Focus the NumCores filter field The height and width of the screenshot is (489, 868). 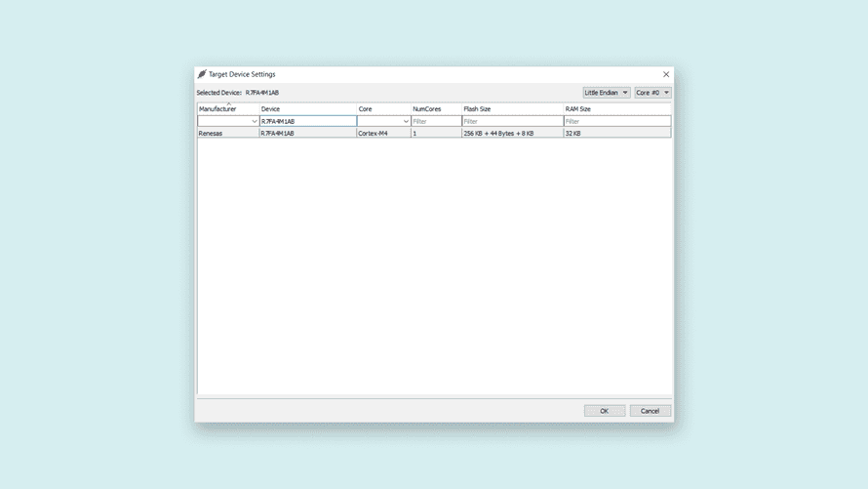point(436,121)
